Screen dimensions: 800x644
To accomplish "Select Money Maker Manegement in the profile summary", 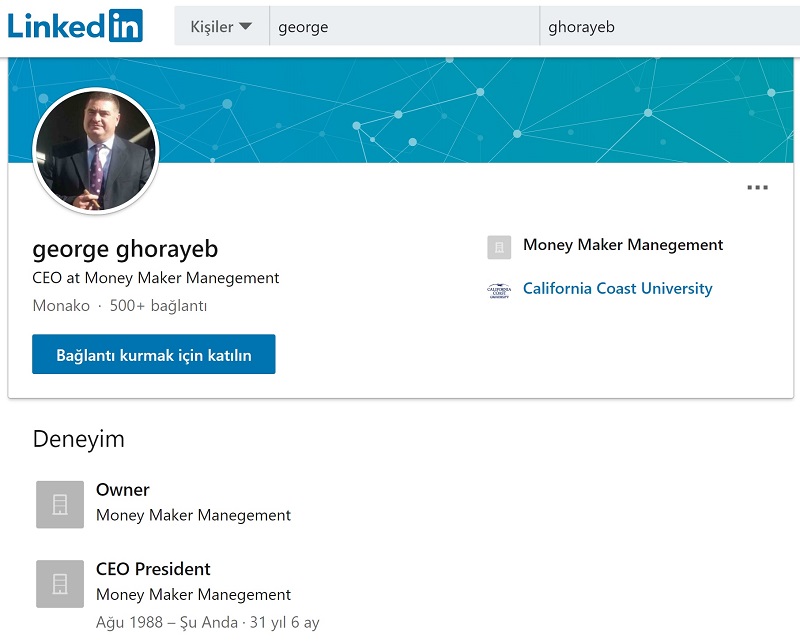I will click(622, 245).
